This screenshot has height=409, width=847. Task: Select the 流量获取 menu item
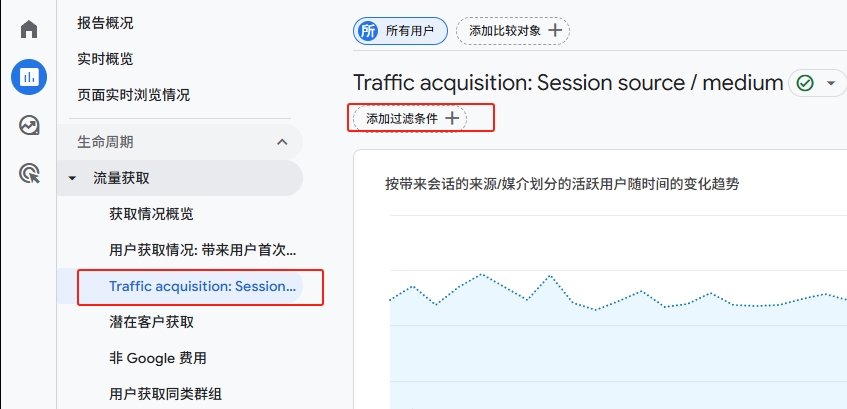[x=180, y=178]
